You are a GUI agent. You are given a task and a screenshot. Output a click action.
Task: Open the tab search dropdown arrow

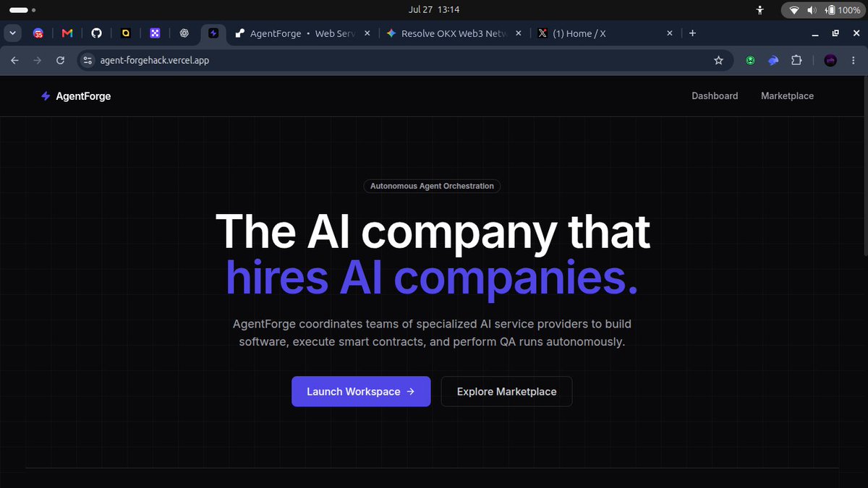click(12, 33)
